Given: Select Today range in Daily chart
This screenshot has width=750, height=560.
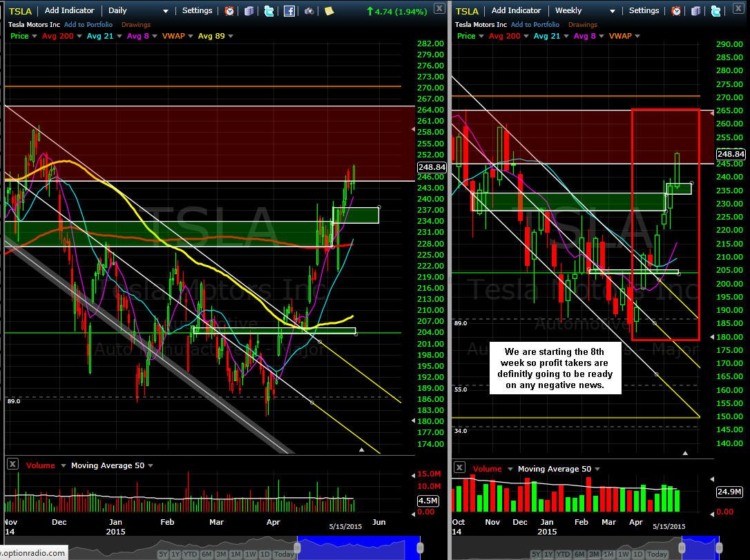Looking at the screenshot, I should point(284,554).
